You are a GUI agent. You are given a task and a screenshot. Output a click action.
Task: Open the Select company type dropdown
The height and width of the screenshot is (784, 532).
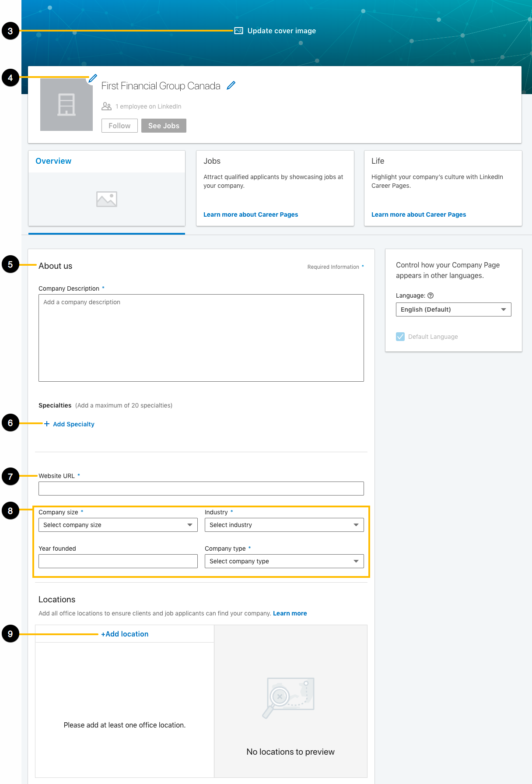[284, 561]
